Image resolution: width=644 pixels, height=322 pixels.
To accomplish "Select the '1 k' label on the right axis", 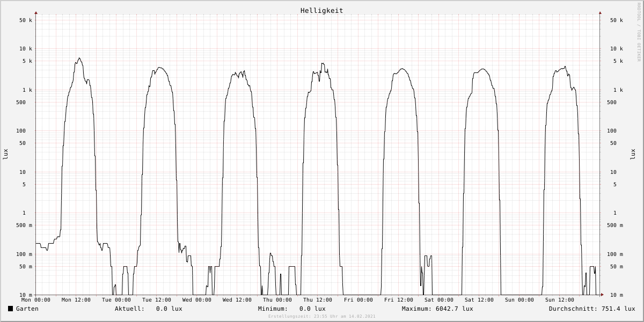I will coord(618,90).
